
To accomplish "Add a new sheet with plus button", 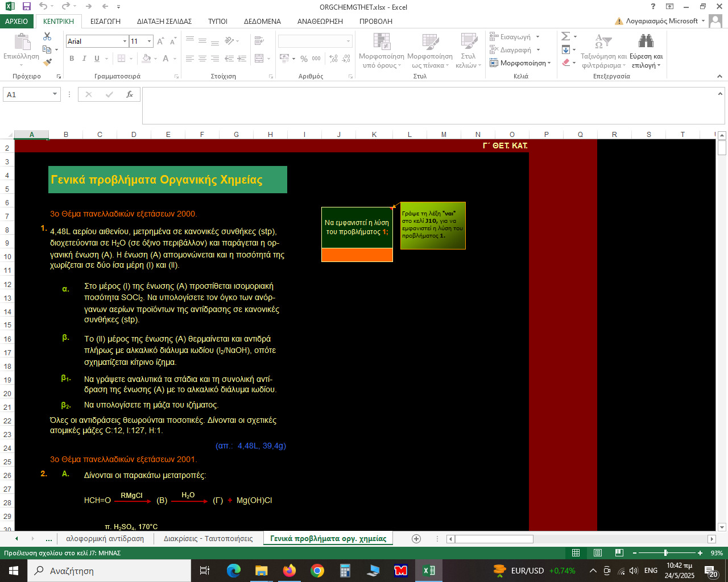I will [416, 539].
